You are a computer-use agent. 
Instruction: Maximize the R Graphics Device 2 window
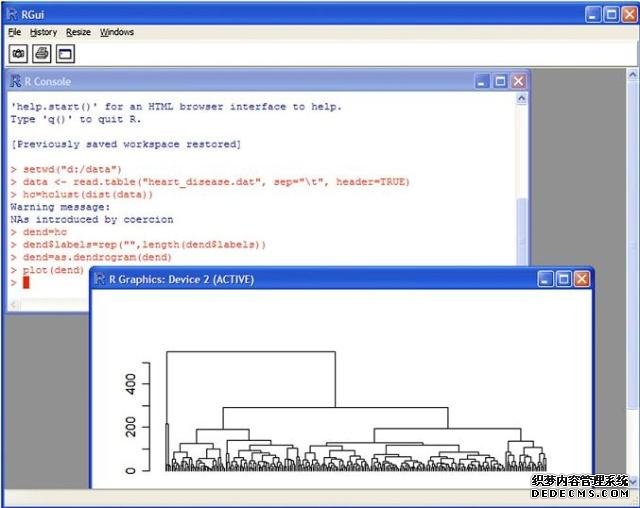(562, 279)
